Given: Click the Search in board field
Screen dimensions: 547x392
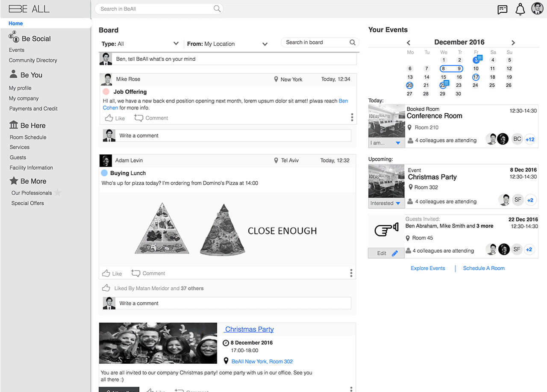Looking at the screenshot, I should 320,42.
